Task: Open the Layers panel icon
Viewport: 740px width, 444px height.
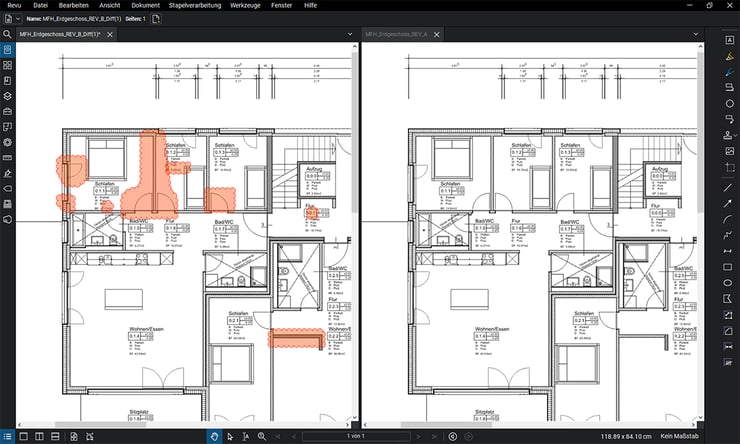Action: click(x=7, y=96)
